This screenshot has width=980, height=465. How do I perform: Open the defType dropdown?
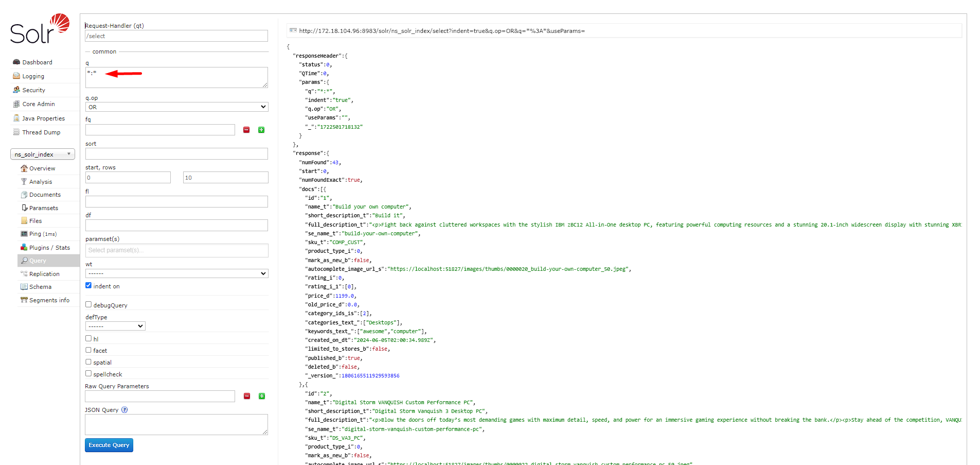coord(115,326)
